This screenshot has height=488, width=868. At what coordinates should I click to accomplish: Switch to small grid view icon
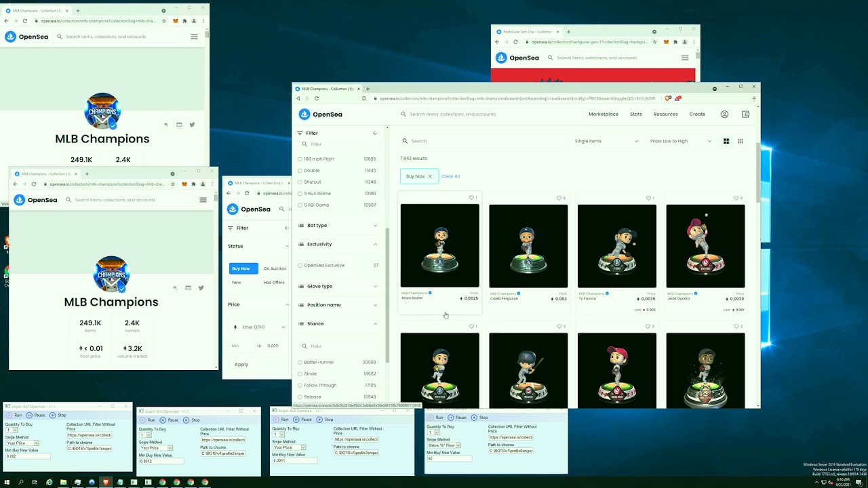click(x=741, y=141)
